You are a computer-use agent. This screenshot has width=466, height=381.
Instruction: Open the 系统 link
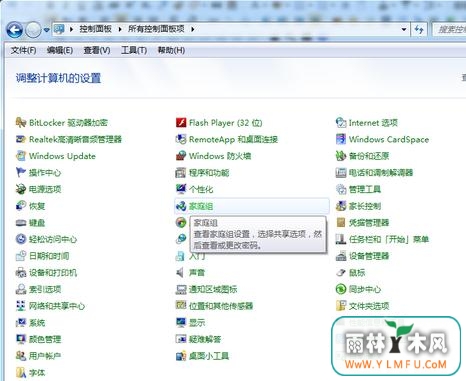(37, 323)
